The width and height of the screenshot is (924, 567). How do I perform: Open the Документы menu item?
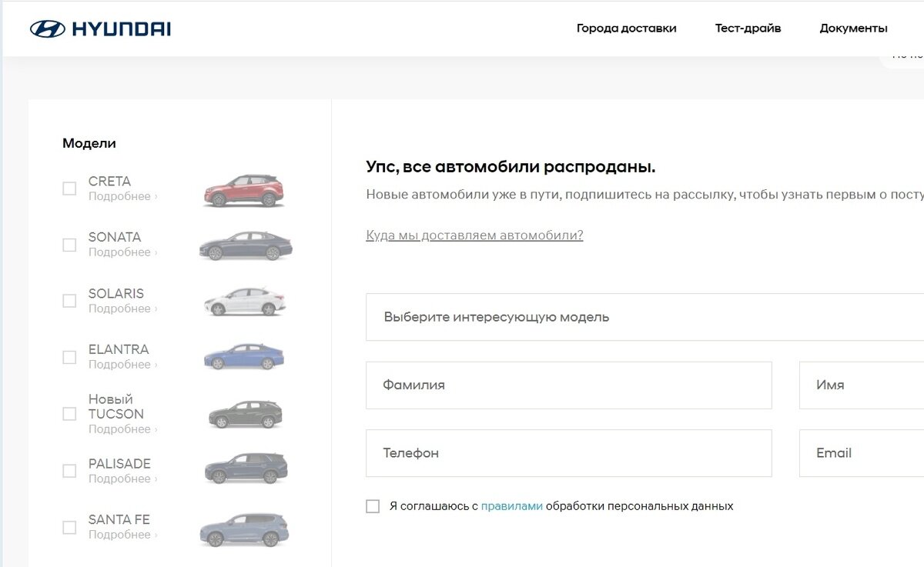click(853, 28)
